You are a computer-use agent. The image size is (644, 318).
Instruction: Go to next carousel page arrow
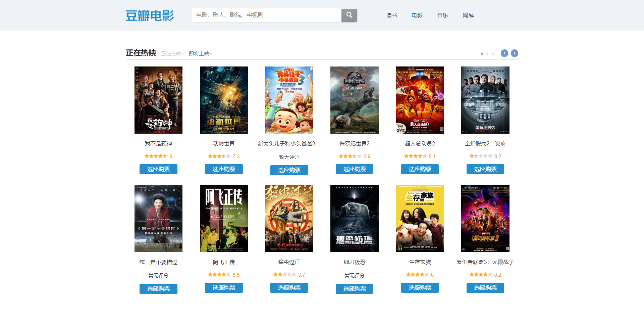coord(514,53)
